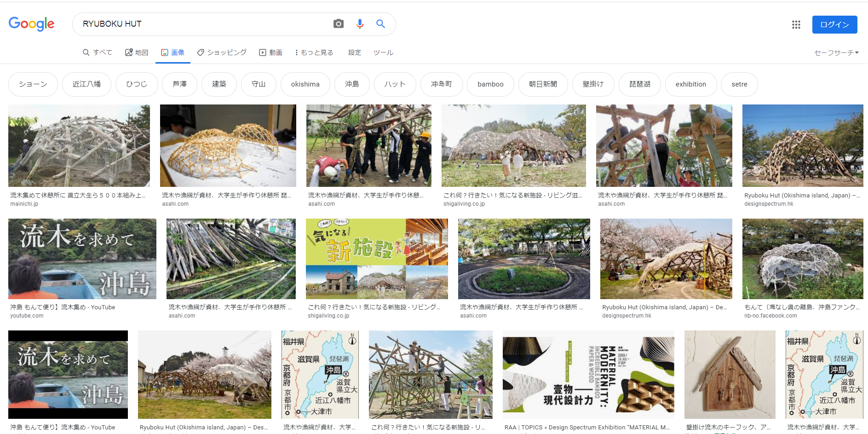Filter by ハット chip

[x=395, y=84]
